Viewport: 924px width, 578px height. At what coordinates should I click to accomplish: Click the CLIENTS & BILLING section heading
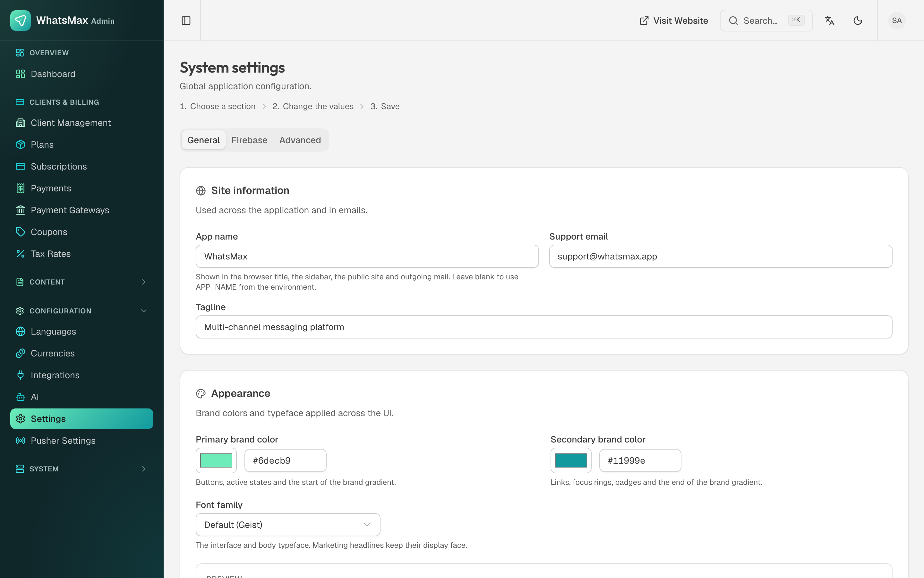(x=64, y=102)
